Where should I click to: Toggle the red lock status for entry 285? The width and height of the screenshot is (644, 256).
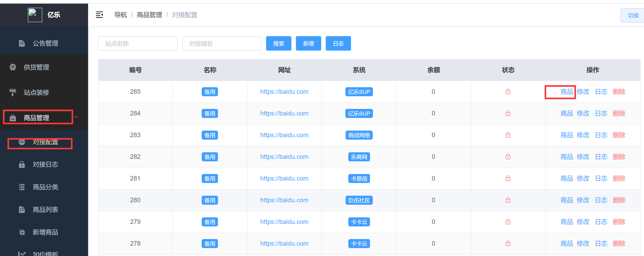tap(508, 92)
